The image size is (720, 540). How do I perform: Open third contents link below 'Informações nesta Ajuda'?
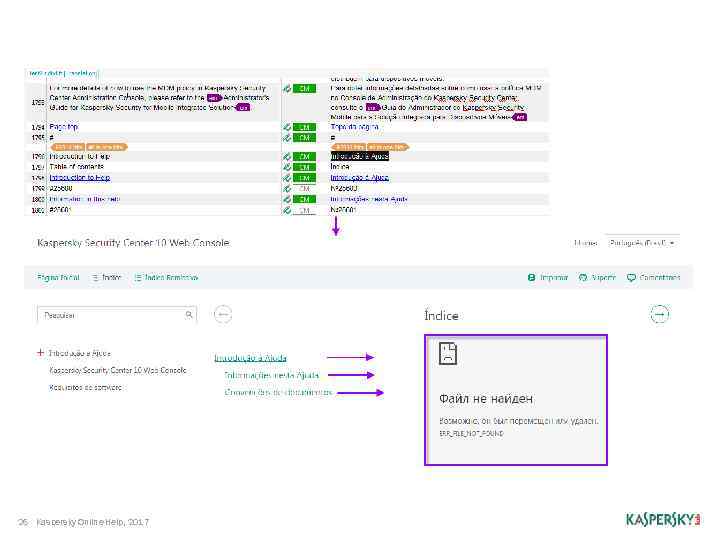point(278,392)
